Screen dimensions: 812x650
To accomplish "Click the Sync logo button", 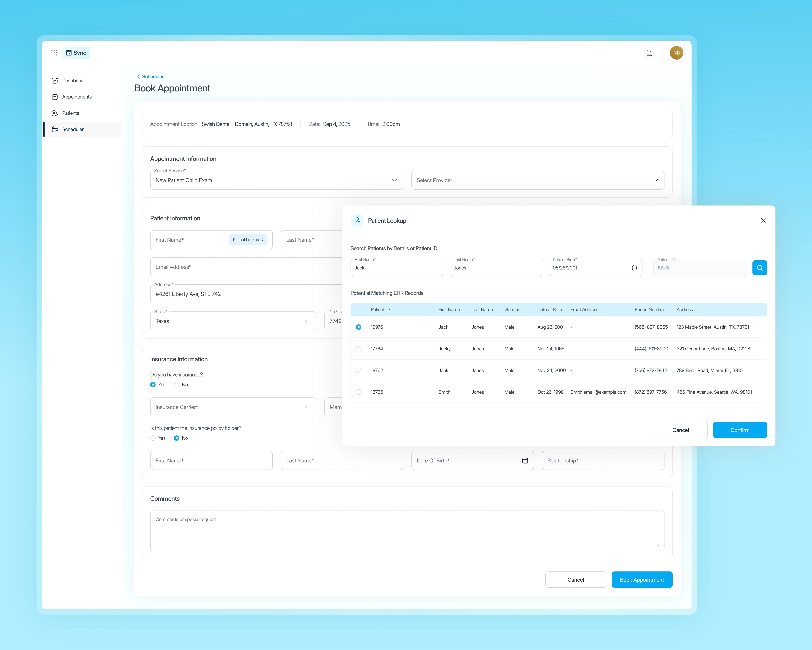I will tap(76, 53).
